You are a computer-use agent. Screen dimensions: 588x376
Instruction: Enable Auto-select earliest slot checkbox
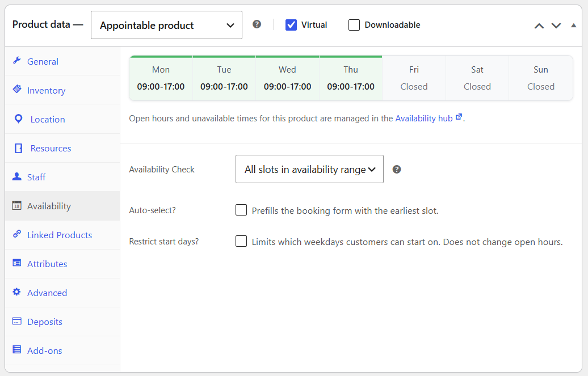pyautogui.click(x=241, y=210)
